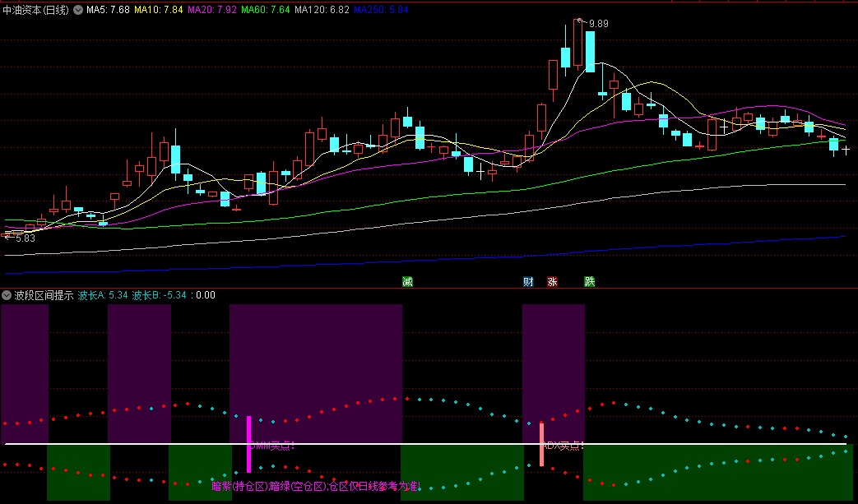The width and height of the screenshot is (858, 504).
Task: Click the 9.89 high price label
Action: coord(599,24)
